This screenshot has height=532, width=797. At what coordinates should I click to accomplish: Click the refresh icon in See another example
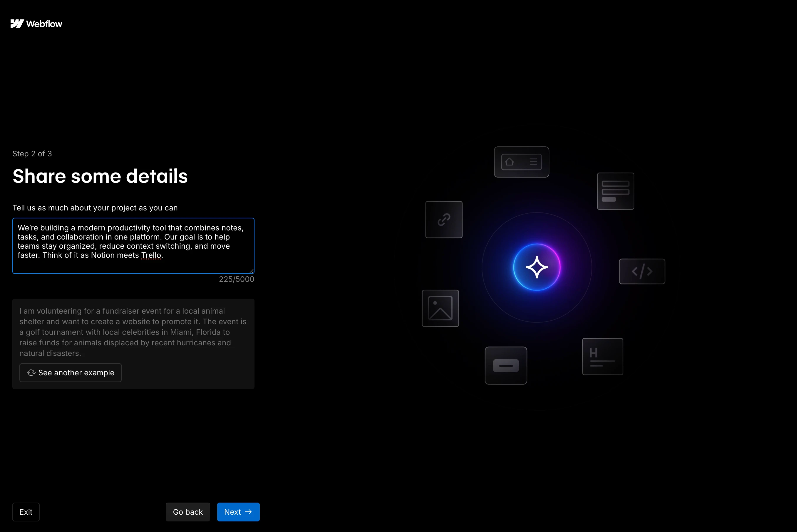coord(31,372)
